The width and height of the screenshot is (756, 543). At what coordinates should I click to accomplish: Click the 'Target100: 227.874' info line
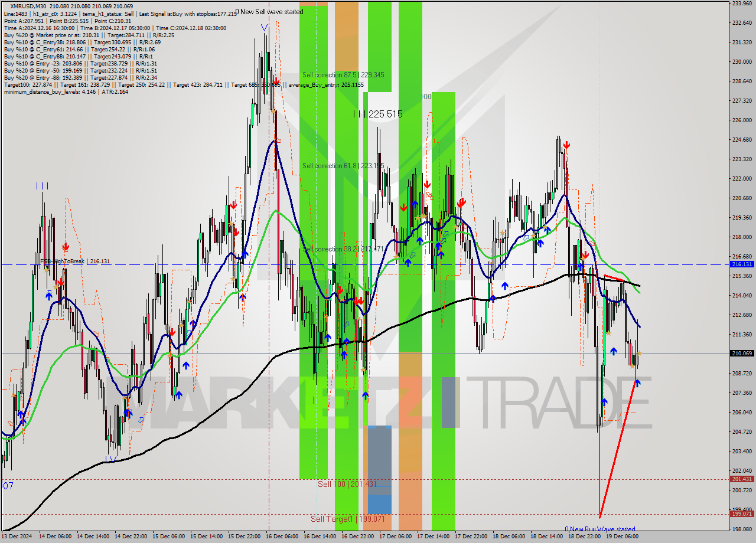[x=185, y=84]
